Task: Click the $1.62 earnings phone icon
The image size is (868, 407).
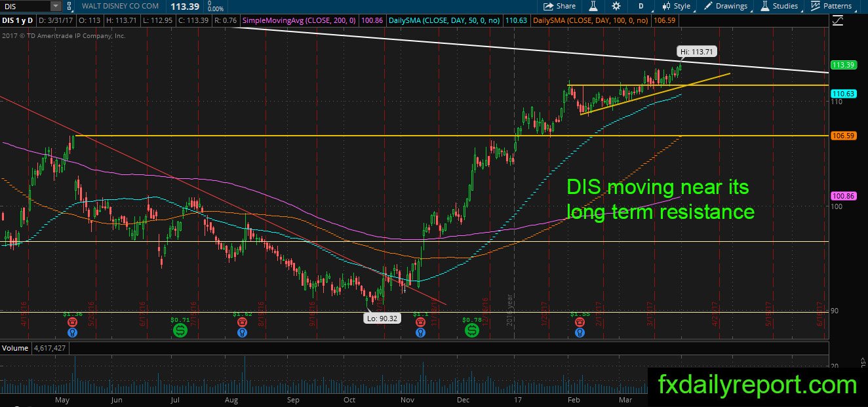Action: coord(242,322)
